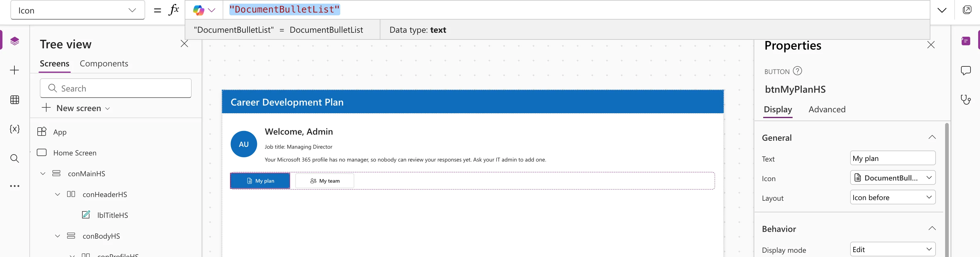Open the more options ellipsis in sidebar

[x=14, y=186]
